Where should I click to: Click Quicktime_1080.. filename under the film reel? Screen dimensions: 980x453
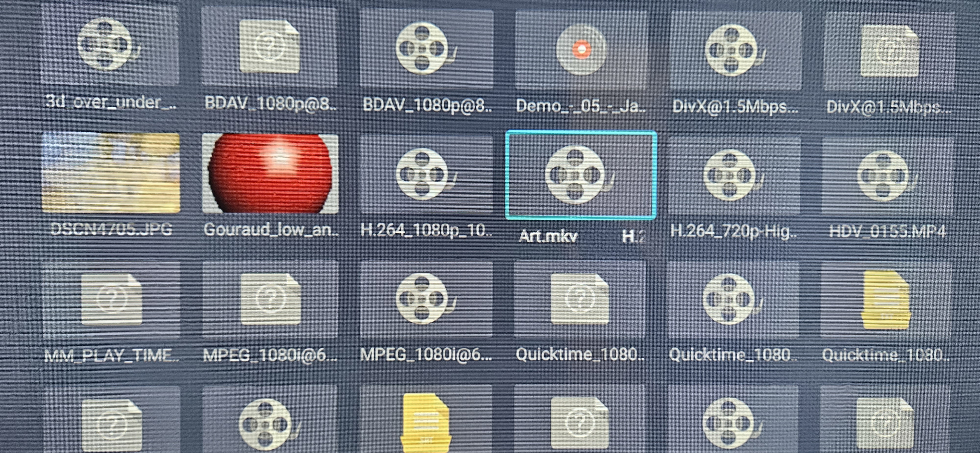pos(733,355)
